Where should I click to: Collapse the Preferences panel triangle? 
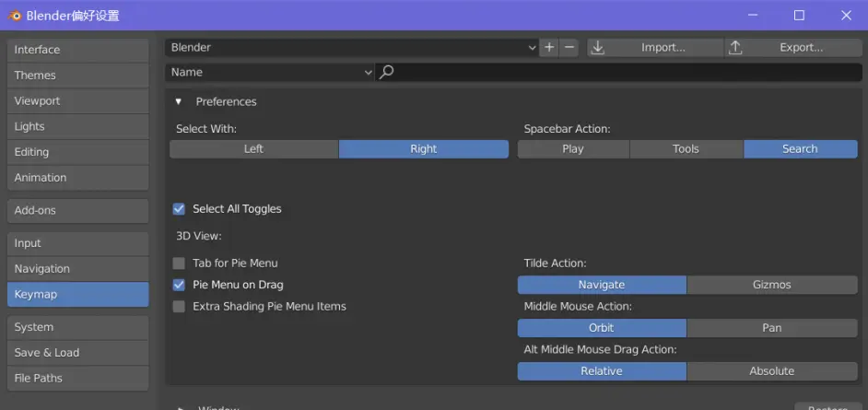(179, 101)
